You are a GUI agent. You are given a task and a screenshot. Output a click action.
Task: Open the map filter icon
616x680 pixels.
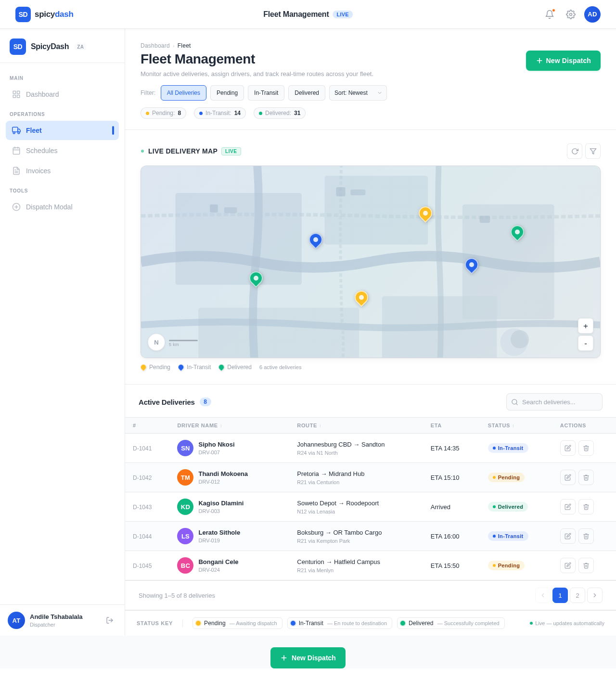[x=593, y=151]
